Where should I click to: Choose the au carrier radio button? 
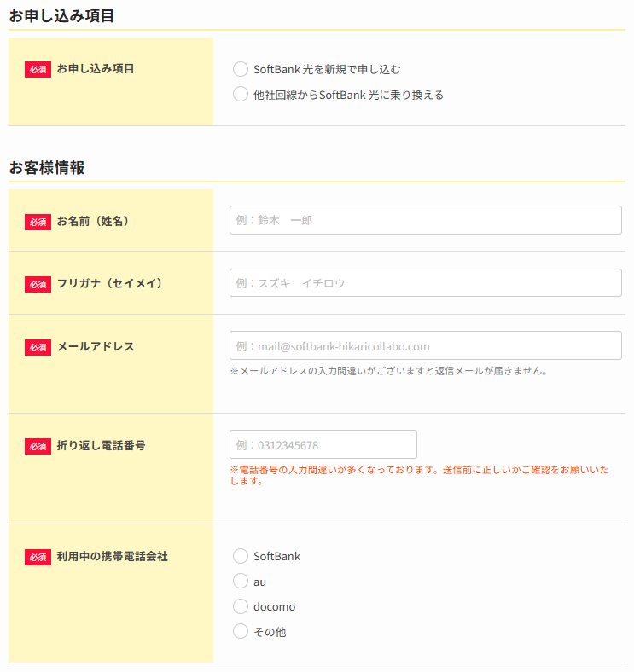point(241,582)
